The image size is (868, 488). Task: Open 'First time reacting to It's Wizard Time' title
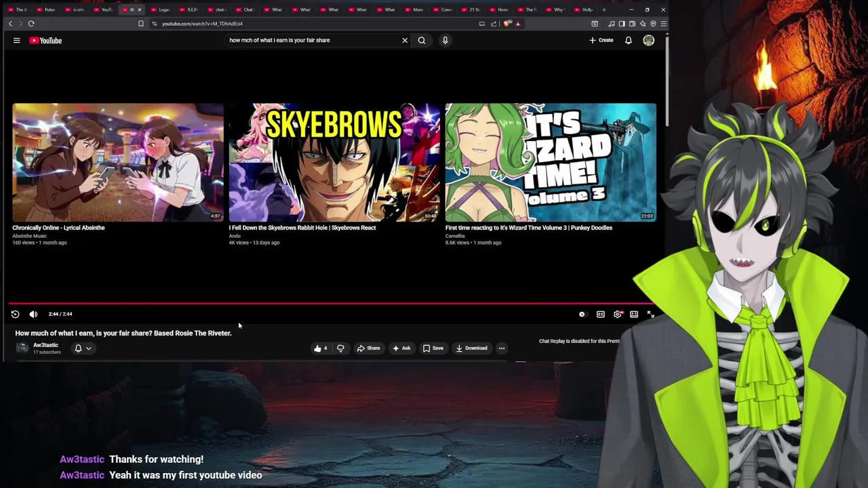529,228
